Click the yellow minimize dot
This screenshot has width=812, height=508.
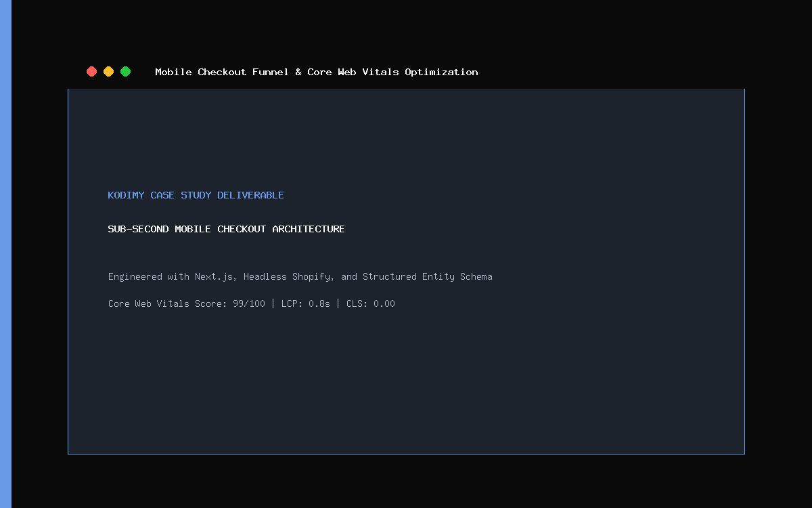point(109,72)
